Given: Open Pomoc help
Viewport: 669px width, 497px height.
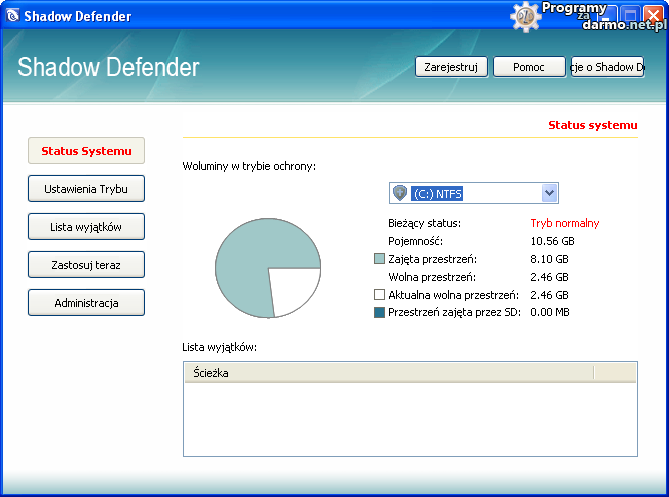Looking at the screenshot, I should [x=529, y=67].
